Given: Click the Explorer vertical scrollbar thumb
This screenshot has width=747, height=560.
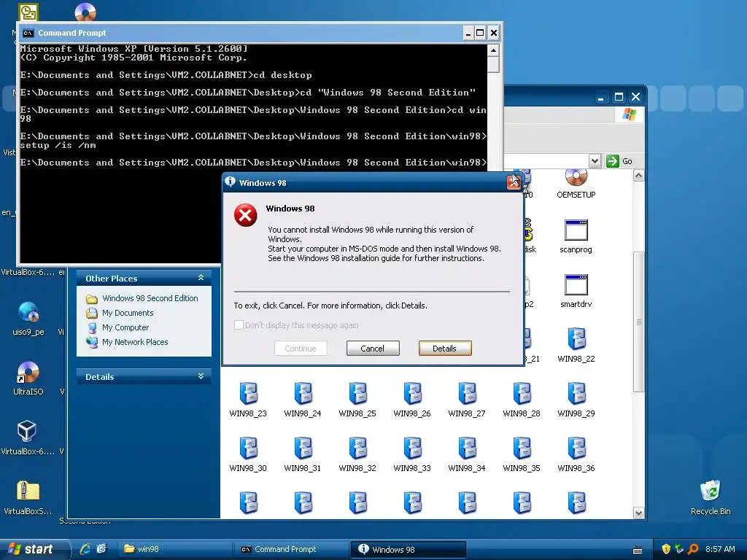Looking at the screenshot, I should click(638, 322).
